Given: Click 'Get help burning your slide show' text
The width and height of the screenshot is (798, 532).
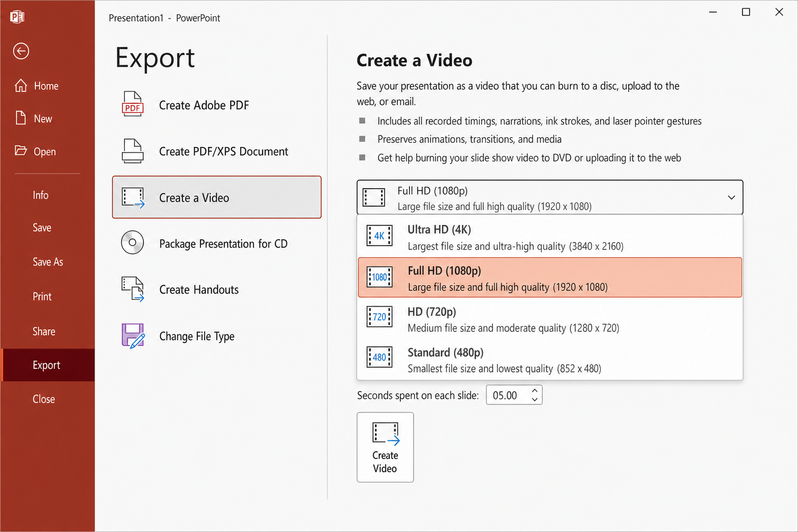Looking at the screenshot, I should click(x=529, y=158).
